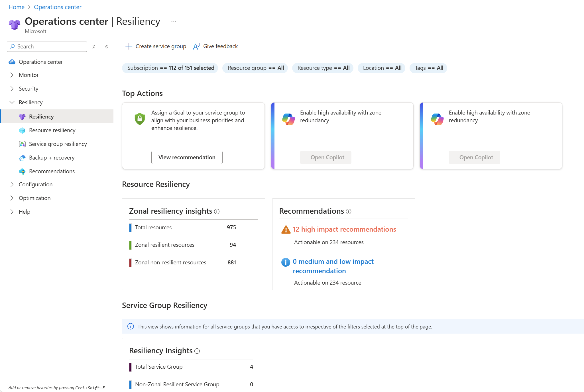
Task: Expand the Security section
Action: [12, 89]
